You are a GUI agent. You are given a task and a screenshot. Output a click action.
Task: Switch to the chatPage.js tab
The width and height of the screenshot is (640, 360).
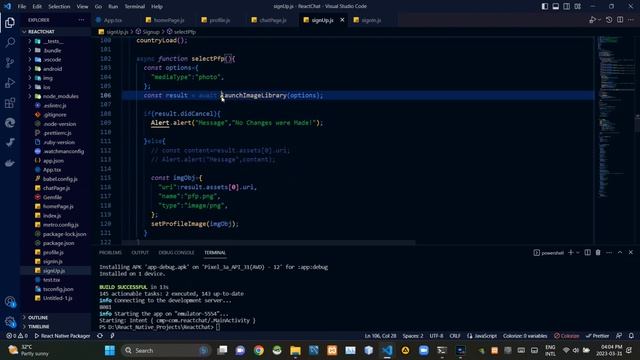pos(269,20)
